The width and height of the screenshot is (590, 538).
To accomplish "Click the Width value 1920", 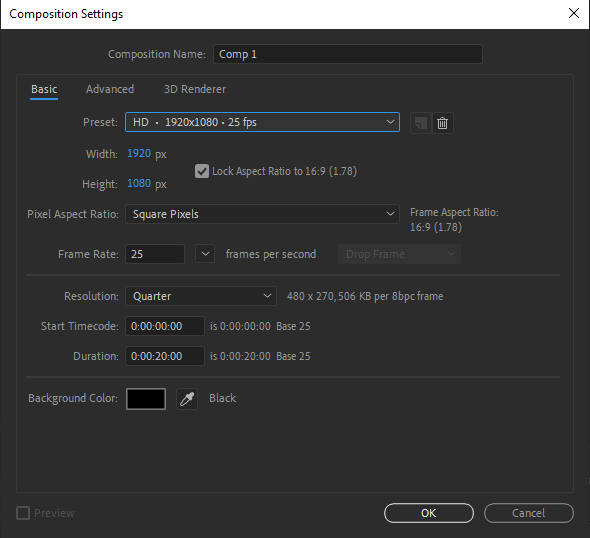I will 139,153.
